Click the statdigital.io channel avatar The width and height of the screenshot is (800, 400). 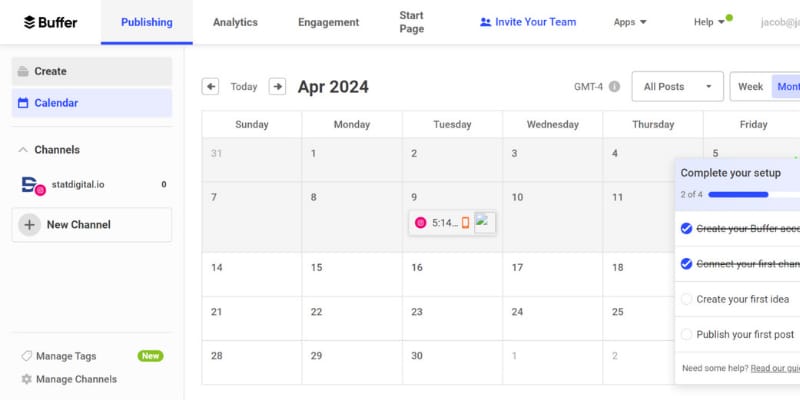pyautogui.click(x=33, y=185)
